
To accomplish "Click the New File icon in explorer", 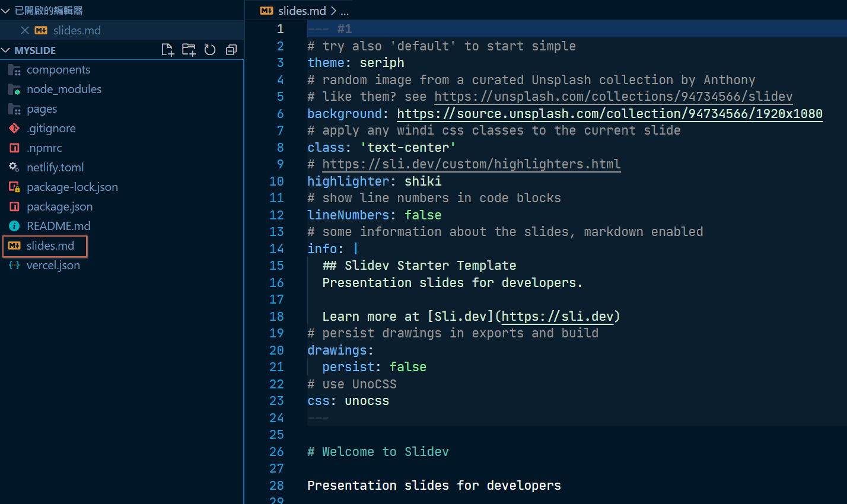I will [x=168, y=50].
